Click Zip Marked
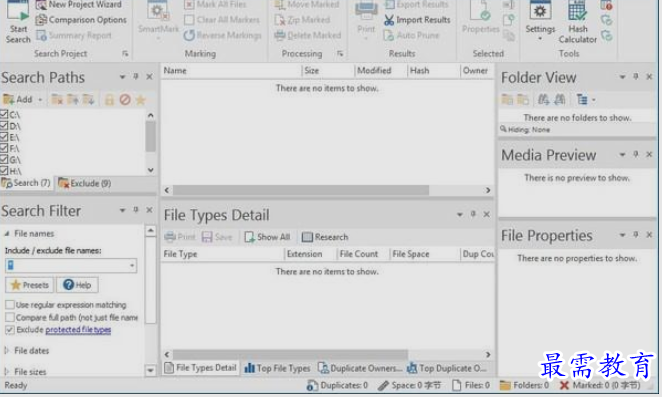 (x=302, y=20)
